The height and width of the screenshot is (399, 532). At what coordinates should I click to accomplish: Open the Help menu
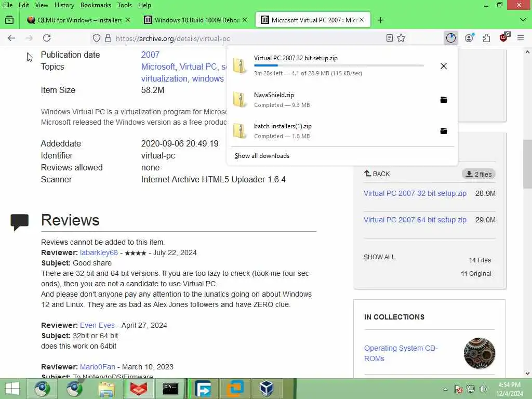[144, 5]
